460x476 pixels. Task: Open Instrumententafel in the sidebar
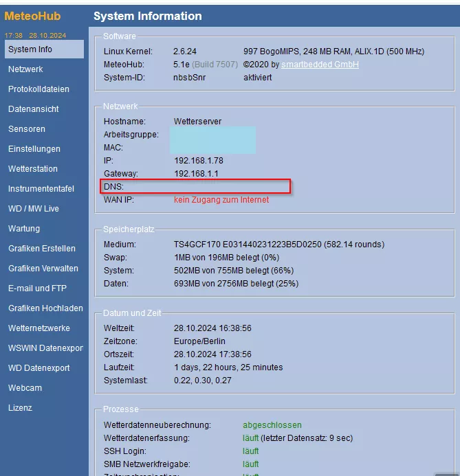point(41,189)
